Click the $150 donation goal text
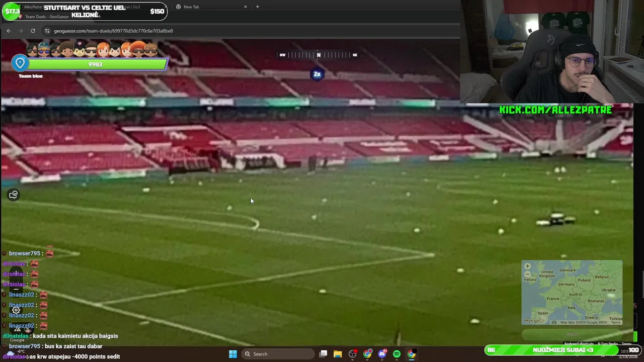The image size is (644, 362). (x=157, y=12)
